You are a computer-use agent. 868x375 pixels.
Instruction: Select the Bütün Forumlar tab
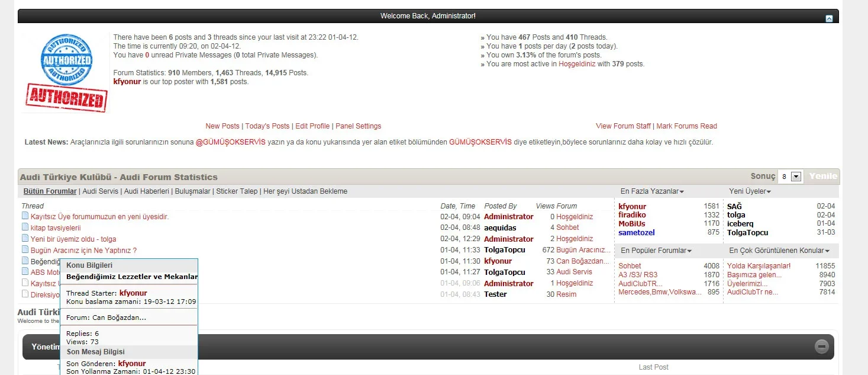point(50,191)
